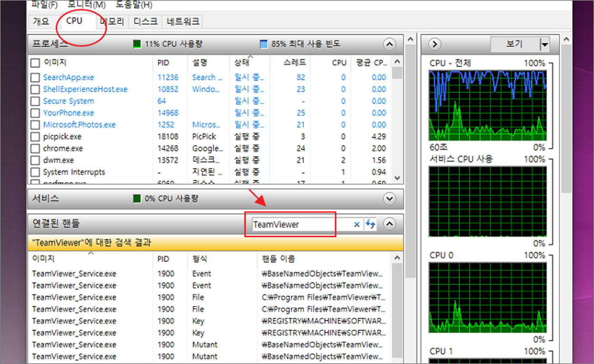This screenshot has width=594, height=364.
Task: Check the chrome.exe checkbox
Action: click(35, 149)
